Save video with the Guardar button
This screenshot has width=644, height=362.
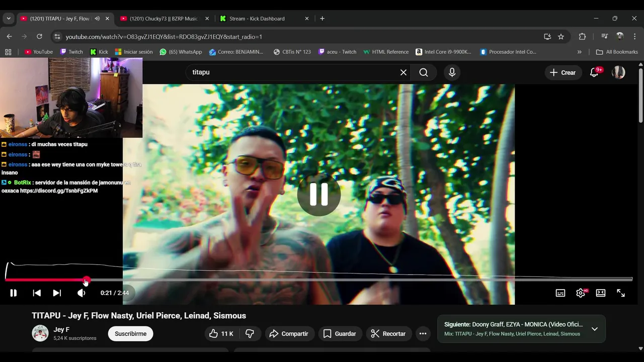(340, 334)
